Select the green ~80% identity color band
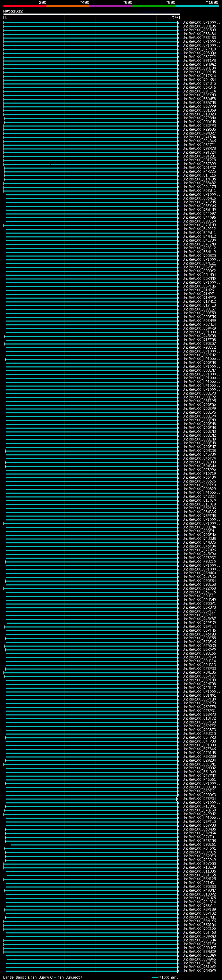Screen dimensions: 222x980 [154, 6]
